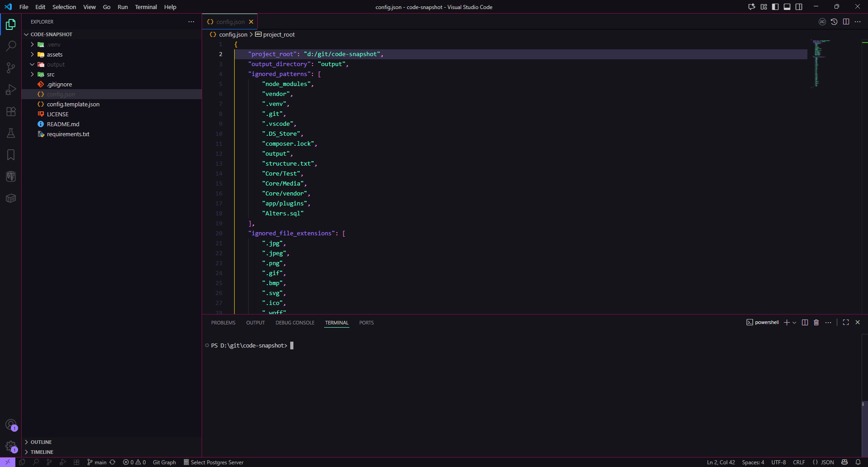Change the CRLF end of line setting
Screen dimensions: 868x467
pyautogui.click(x=799, y=462)
